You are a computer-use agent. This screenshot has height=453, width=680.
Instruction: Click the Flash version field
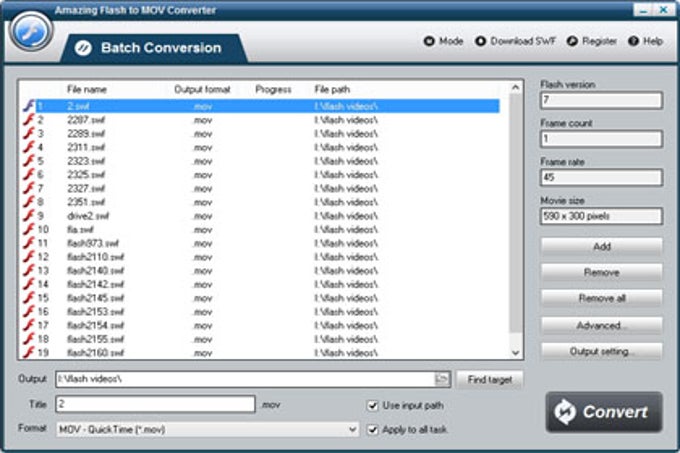(x=602, y=100)
